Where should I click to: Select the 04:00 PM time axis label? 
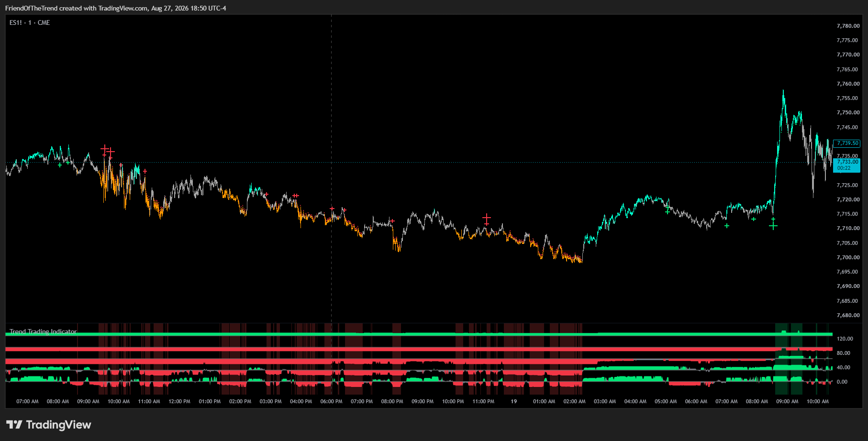(301, 401)
